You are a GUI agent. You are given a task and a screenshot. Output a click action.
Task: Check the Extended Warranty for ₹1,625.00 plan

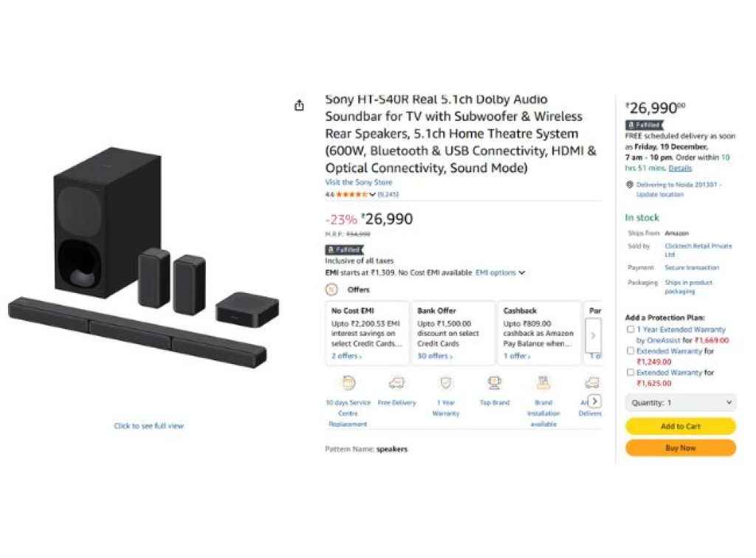(x=630, y=373)
